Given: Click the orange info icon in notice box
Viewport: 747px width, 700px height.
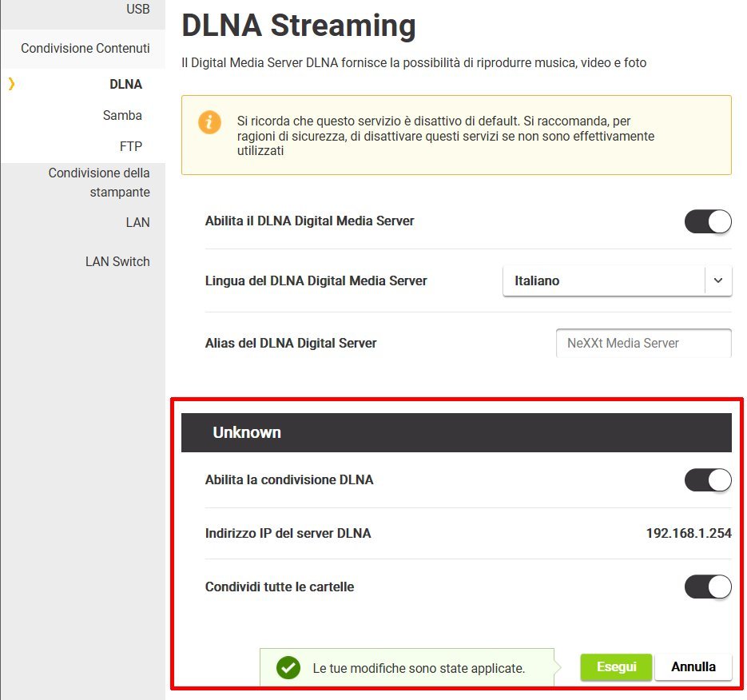Looking at the screenshot, I should point(209,122).
